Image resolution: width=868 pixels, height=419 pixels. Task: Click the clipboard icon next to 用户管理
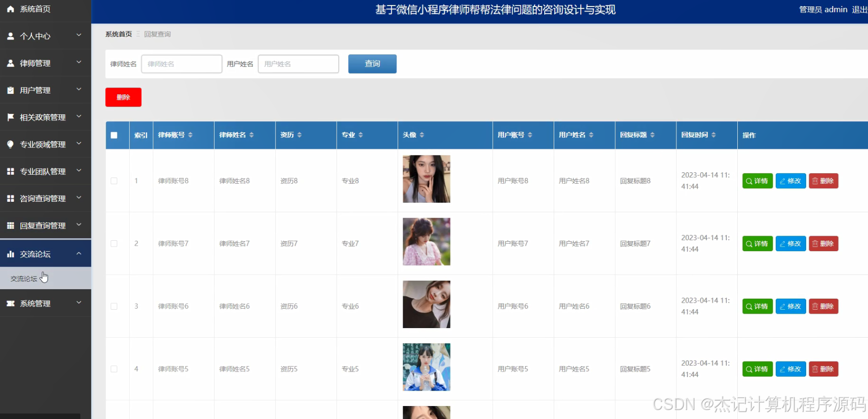pos(10,90)
